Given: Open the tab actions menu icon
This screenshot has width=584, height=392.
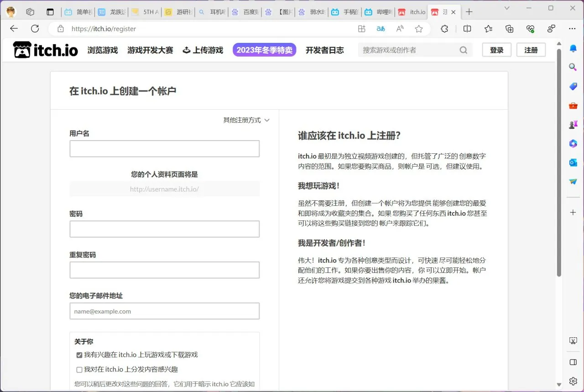Looking at the screenshot, I should [50, 12].
